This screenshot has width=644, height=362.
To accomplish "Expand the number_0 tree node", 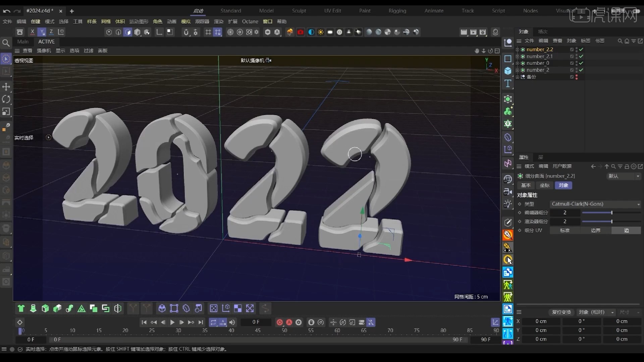I will [517, 63].
